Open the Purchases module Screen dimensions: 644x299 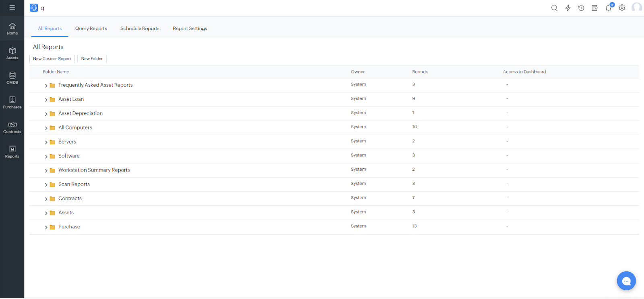[x=12, y=102]
